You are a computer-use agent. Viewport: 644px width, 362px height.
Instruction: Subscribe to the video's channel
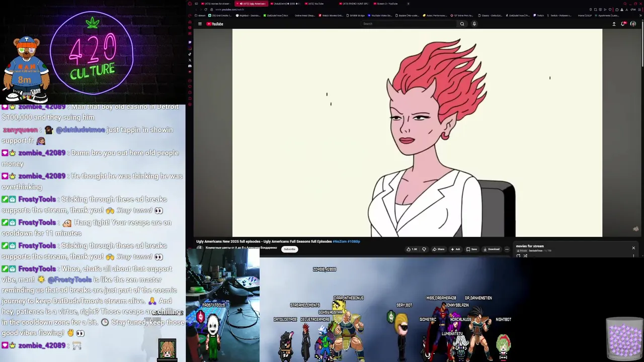coord(289,249)
